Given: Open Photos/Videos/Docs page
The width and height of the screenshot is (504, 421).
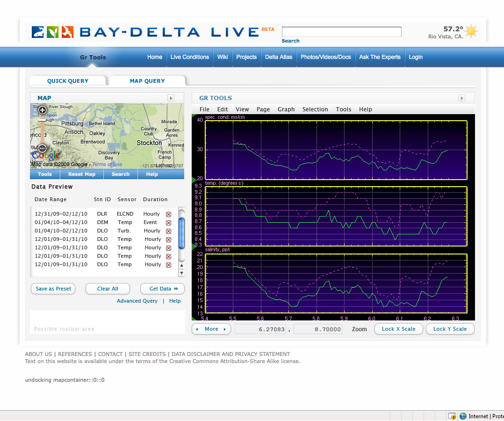Looking at the screenshot, I should point(325,57).
